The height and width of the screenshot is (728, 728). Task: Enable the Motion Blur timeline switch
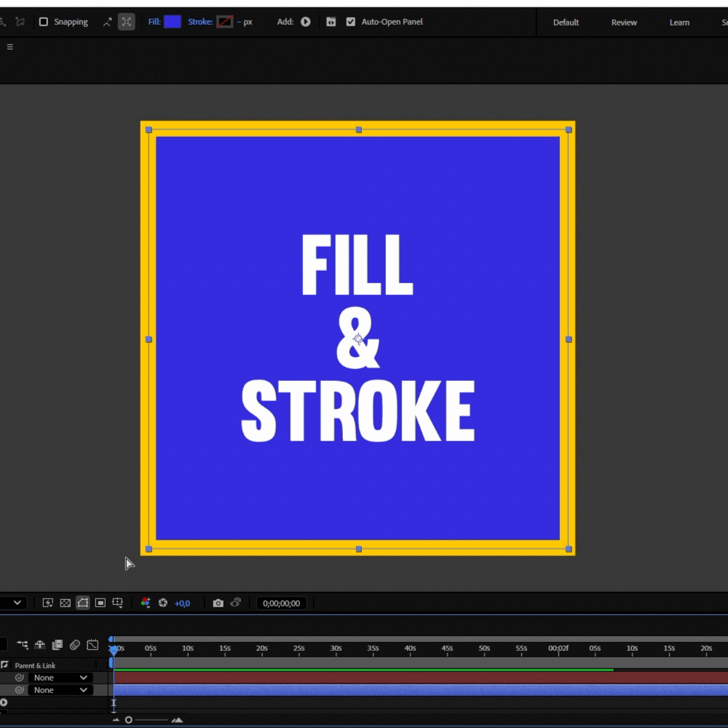(x=75, y=644)
